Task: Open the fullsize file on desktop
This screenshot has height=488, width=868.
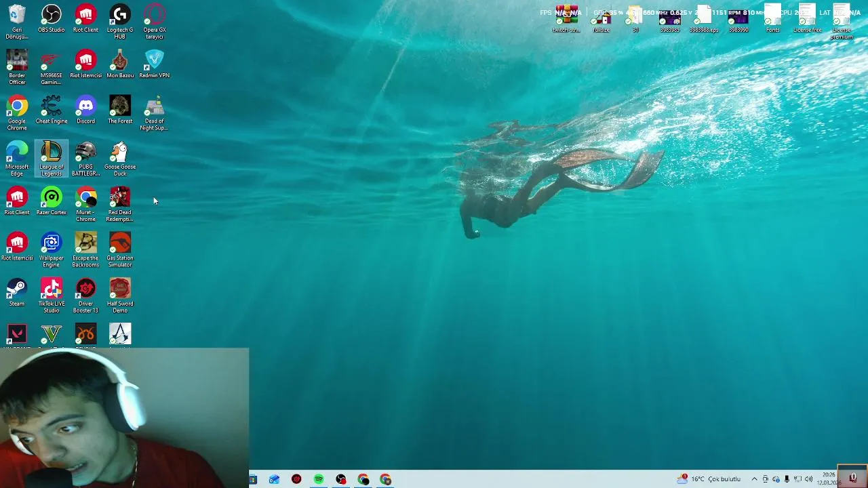Action: coord(601,19)
